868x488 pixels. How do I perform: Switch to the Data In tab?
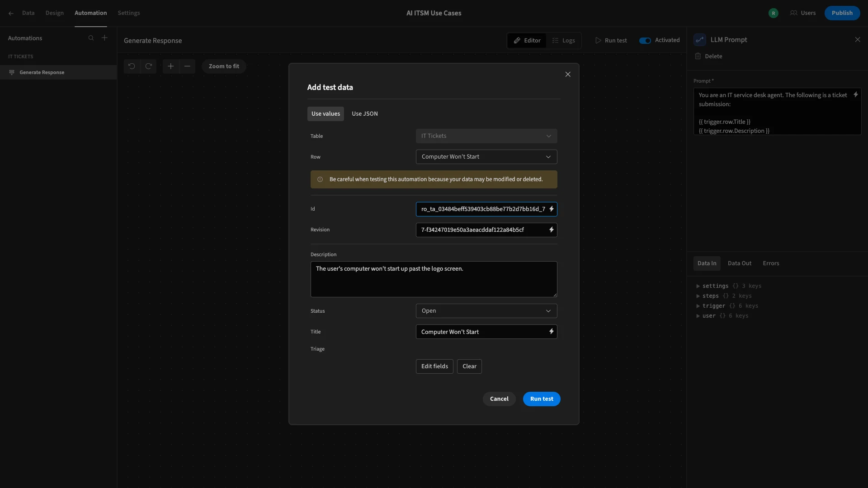point(707,263)
